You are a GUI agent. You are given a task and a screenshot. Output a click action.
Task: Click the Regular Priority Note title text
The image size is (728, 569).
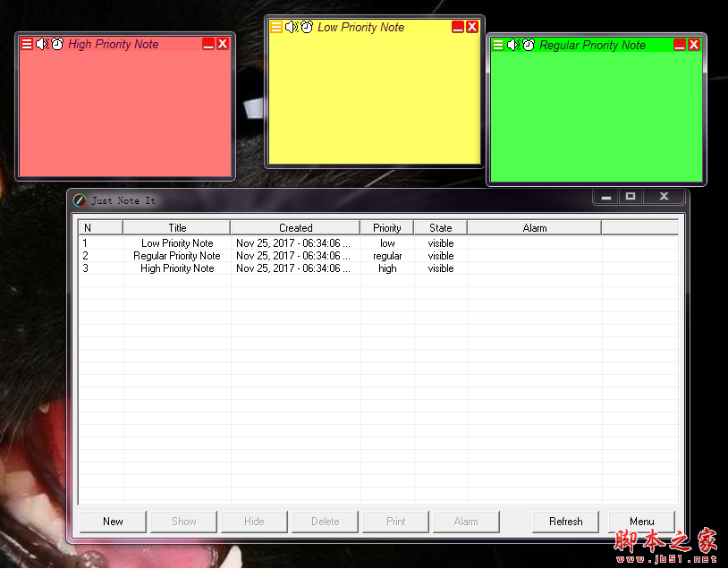tap(592, 45)
